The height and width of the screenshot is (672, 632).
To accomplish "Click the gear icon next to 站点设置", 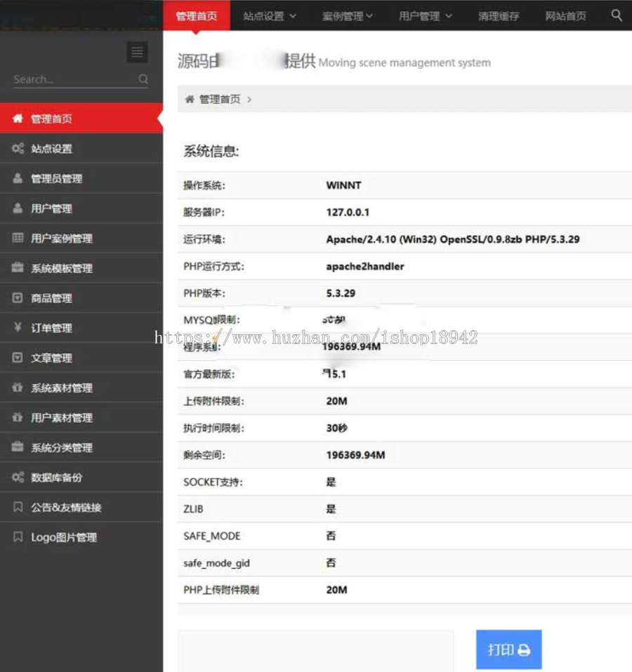I will tap(18, 148).
